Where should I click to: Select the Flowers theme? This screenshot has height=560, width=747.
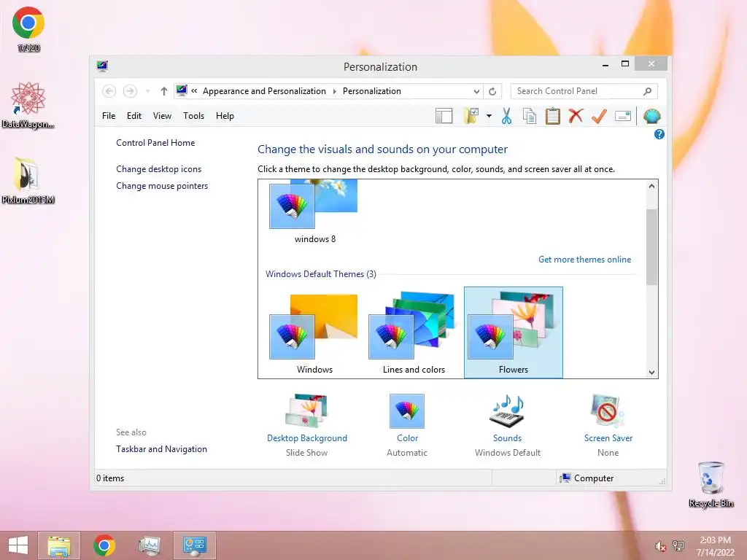(x=513, y=332)
